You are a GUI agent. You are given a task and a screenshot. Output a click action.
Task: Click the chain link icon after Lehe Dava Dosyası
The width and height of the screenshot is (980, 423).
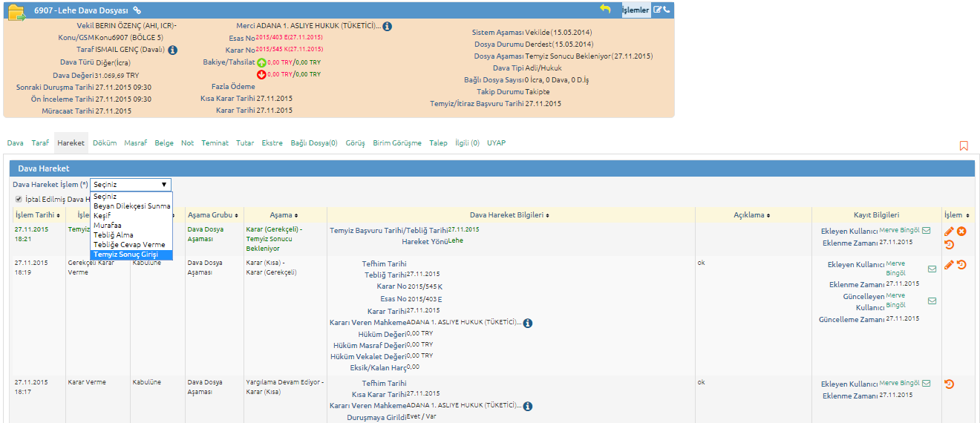137,10
